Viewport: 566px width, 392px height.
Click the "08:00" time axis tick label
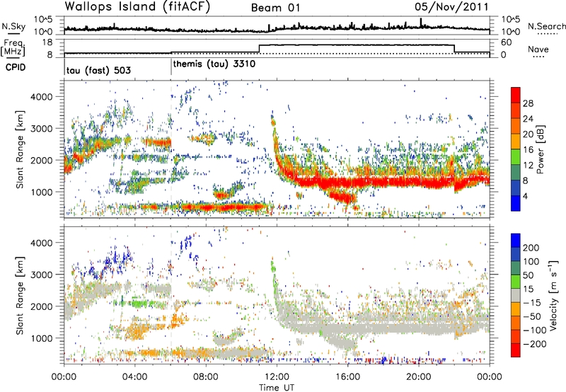[206, 376]
